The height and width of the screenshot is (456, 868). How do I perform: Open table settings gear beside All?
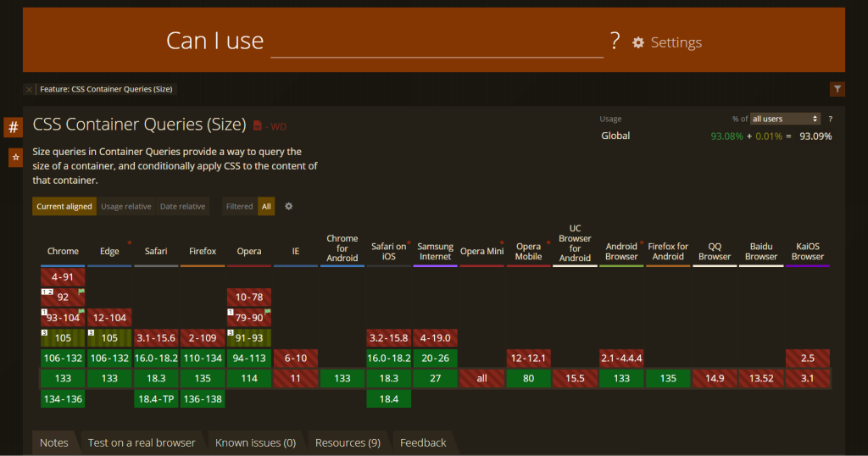point(288,207)
